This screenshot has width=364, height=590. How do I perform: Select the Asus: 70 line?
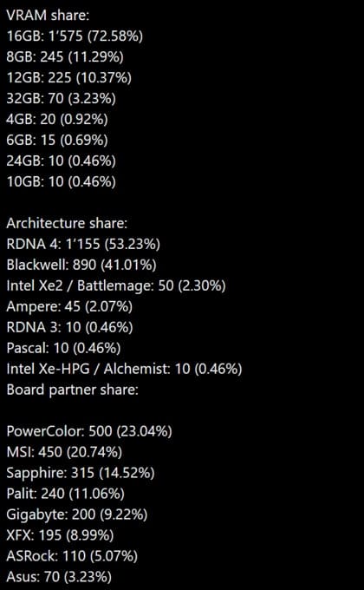coord(59,576)
